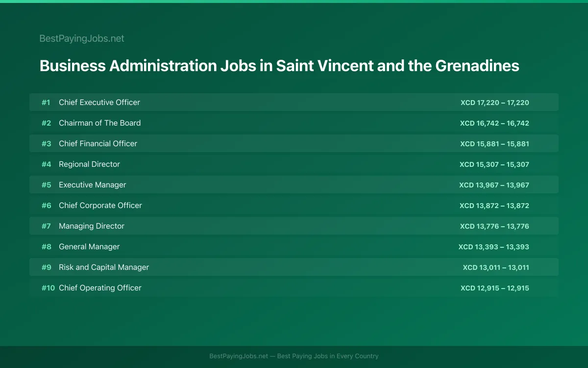
Task: Select the Executive Manager job title
Action: [x=92, y=184]
